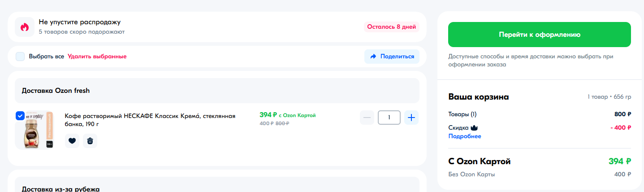
Task: Click the Товары (1) row label
Action: coord(462,114)
